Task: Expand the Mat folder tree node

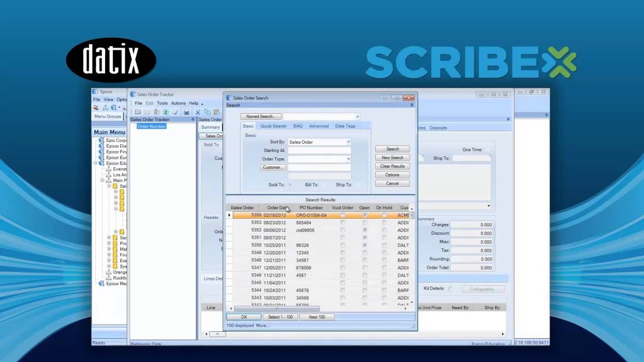Action: pyautogui.click(x=109, y=249)
